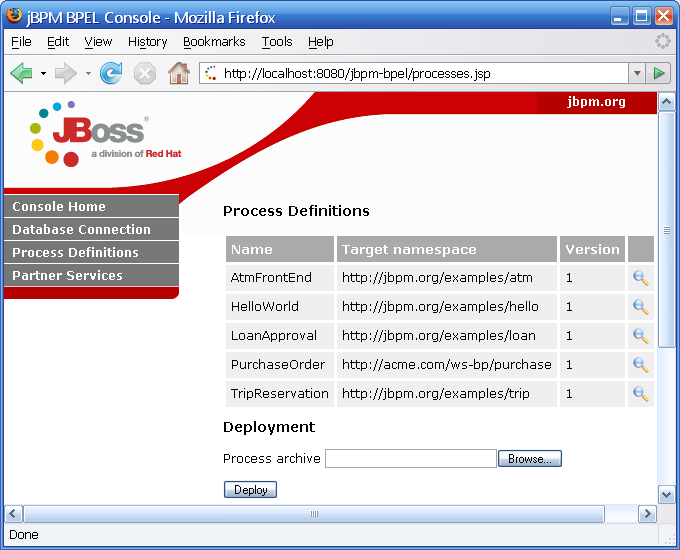
Task: Click the http://jbpm.org/examples/hello namespace cell
Action: point(447,307)
